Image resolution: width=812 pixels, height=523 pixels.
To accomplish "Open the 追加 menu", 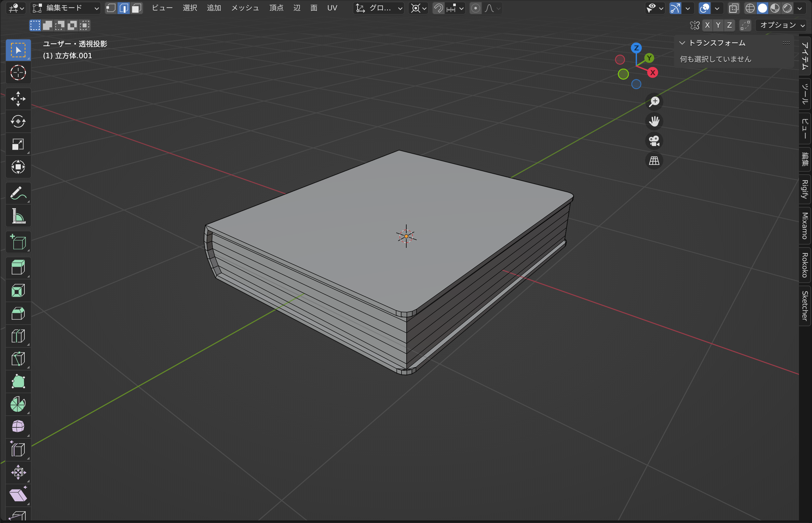I will pyautogui.click(x=214, y=8).
